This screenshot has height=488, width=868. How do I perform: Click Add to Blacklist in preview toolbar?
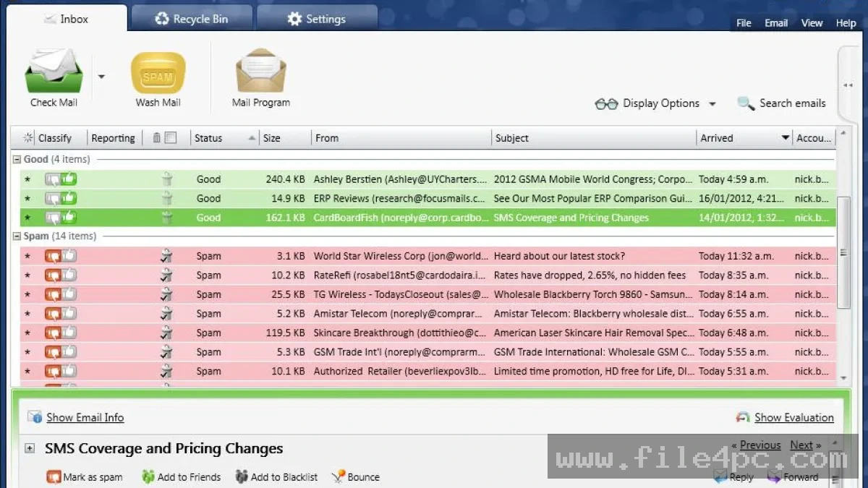(276, 477)
